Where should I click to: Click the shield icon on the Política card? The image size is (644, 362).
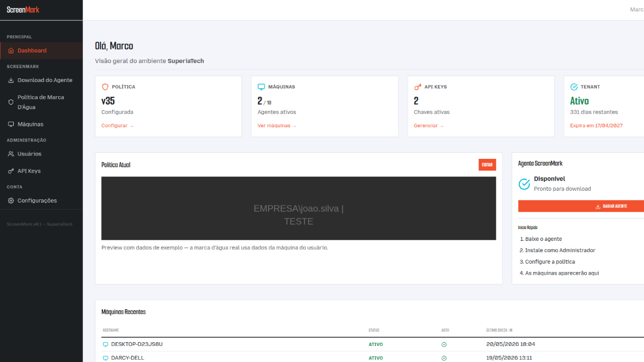coord(105,87)
